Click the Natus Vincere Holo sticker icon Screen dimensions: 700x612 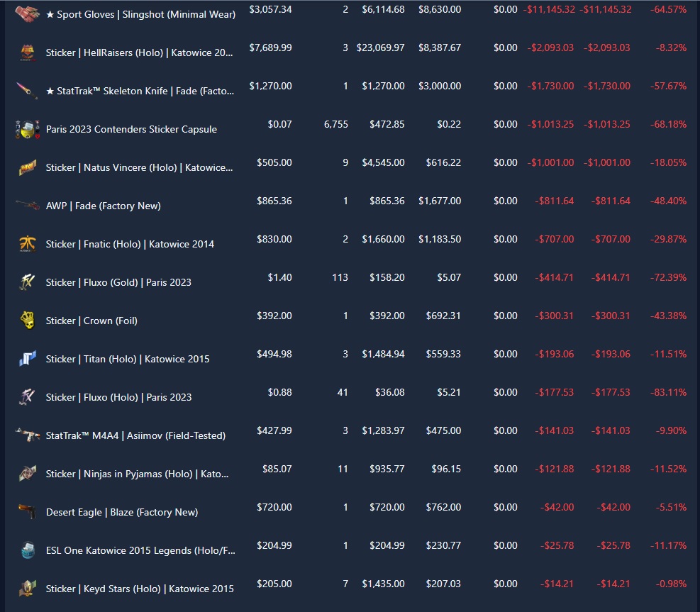(27, 168)
